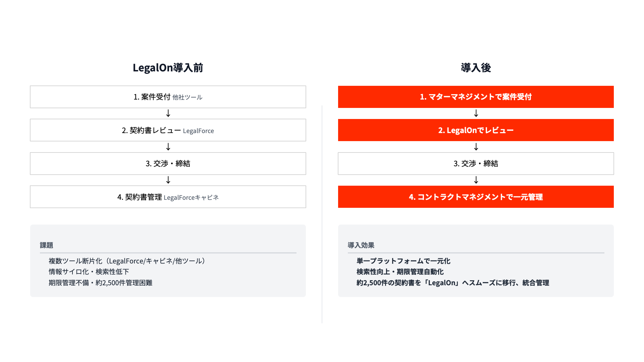Click the line '期限管理不備・約2,500件管理困難'

101,283
